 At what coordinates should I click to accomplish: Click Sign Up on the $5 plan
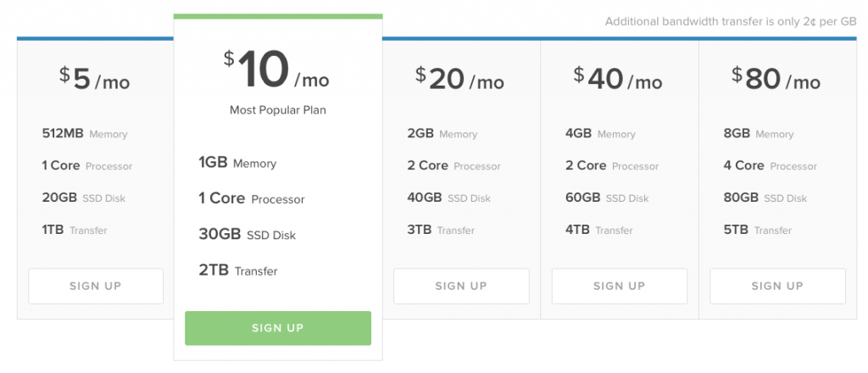[x=96, y=287]
